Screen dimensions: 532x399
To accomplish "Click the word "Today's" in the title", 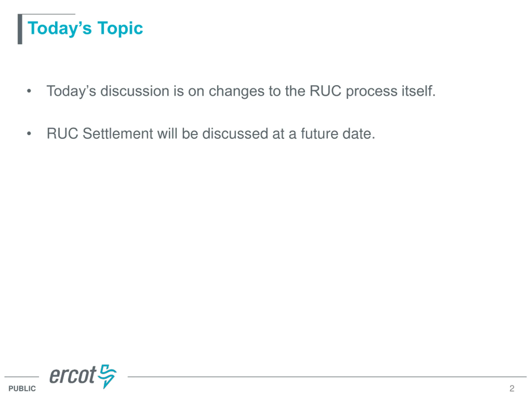I will pyautogui.click(x=60, y=29).
